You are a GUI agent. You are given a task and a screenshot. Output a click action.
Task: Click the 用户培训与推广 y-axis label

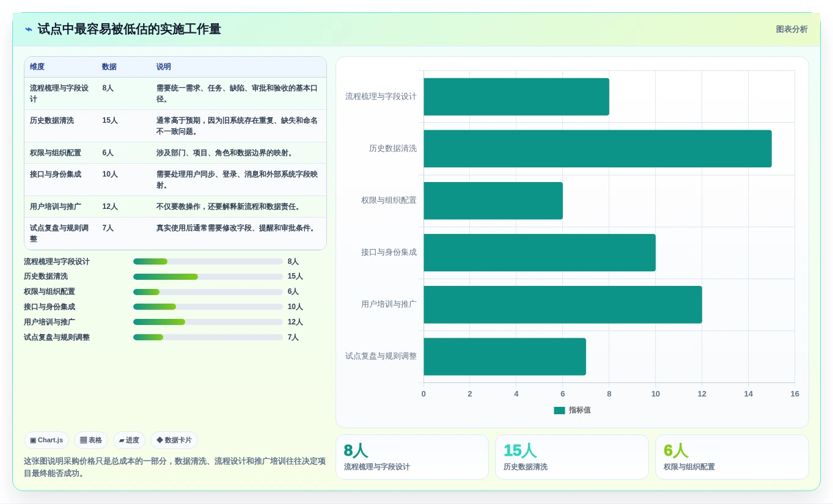tap(389, 304)
